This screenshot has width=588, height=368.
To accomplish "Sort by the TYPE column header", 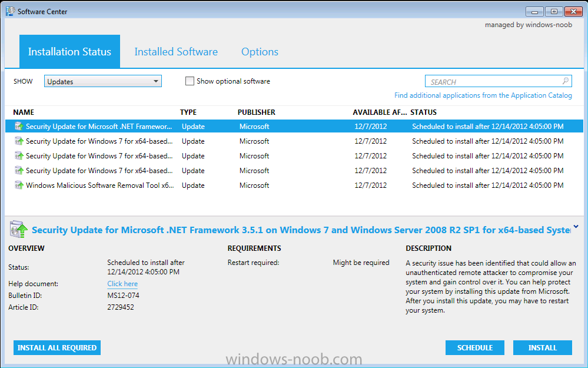I will 188,112.
